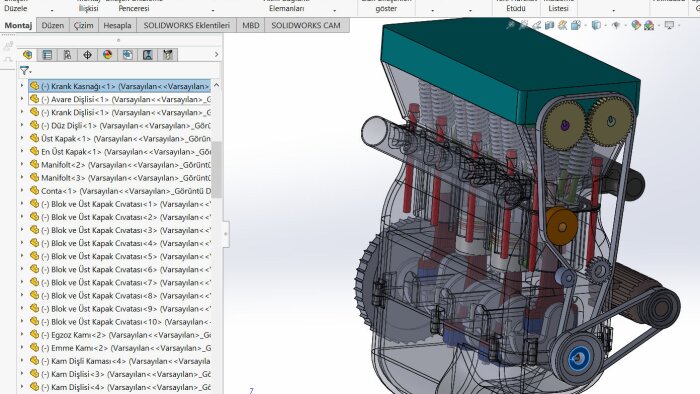This screenshot has width=700, height=394.
Task: Open the PropertyManager tab icon
Action: pos(47,55)
